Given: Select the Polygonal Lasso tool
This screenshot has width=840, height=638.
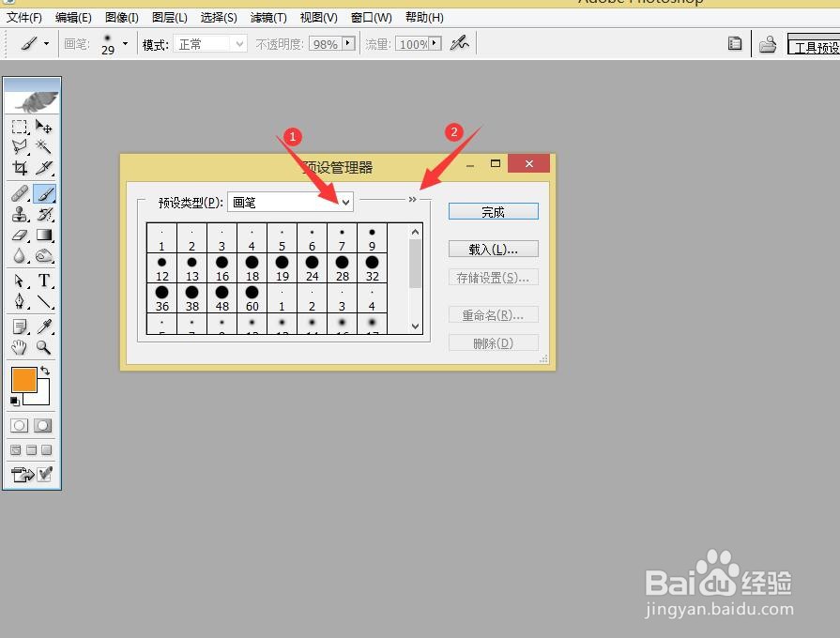Looking at the screenshot, I should point(20,146).
